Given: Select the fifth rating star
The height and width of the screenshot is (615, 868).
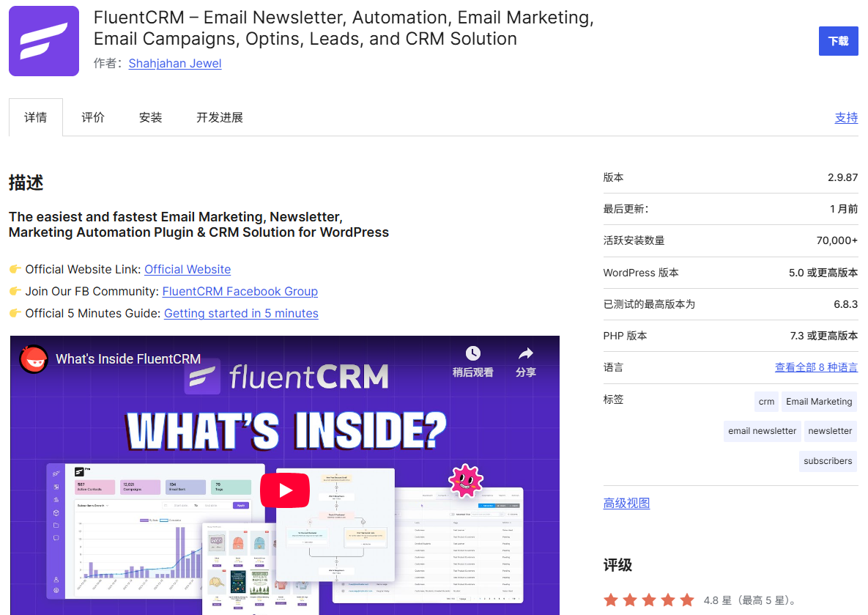Looking at the screenshot, I should tap(687, 599).
